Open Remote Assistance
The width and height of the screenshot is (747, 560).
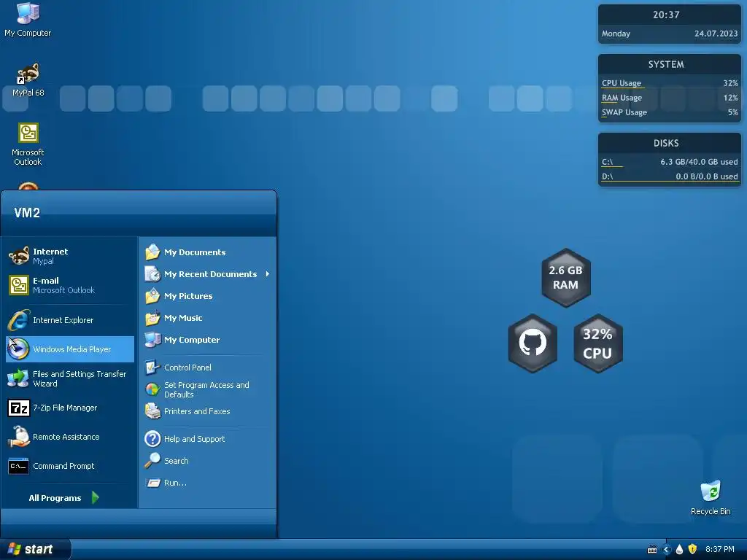pos(70,437)
